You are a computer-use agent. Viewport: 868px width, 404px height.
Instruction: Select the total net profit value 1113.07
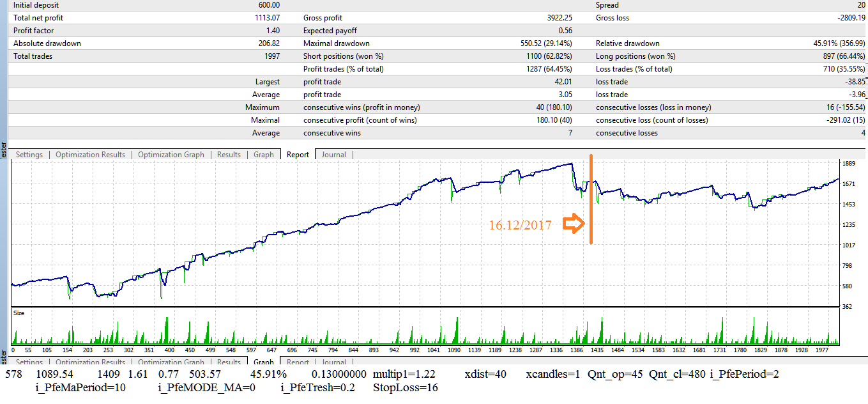pyautogui.click(x=267, y=18)
